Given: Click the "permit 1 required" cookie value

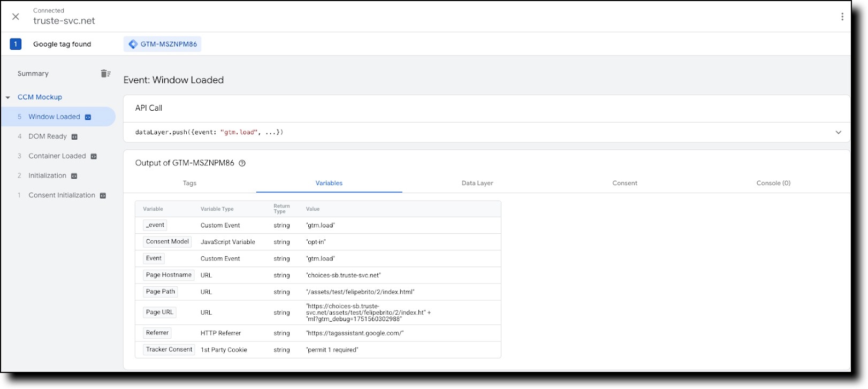Looking at the screenshot, I should (x=332, y=350).
